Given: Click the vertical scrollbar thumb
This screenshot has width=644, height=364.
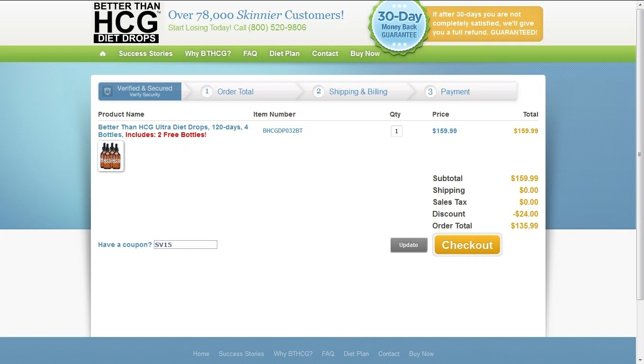Looking at the screenshot, I should pyautogui.click(x=640, y=154).
